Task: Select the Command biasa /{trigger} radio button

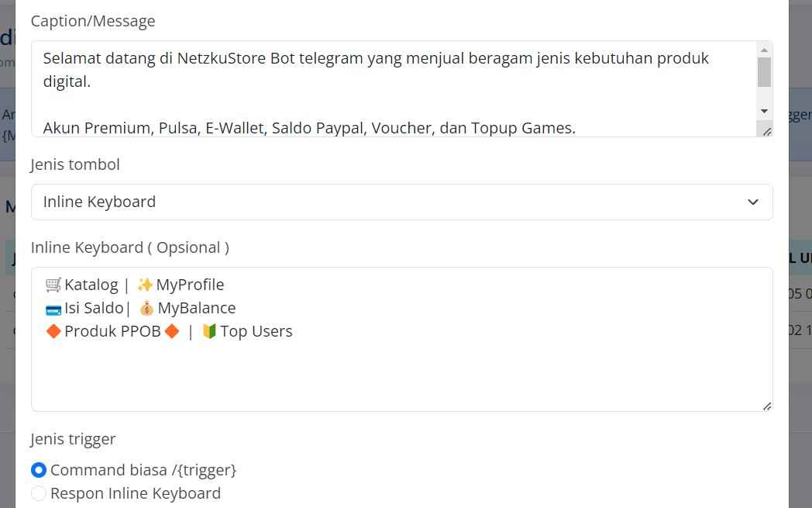Action: click(39, 470)
